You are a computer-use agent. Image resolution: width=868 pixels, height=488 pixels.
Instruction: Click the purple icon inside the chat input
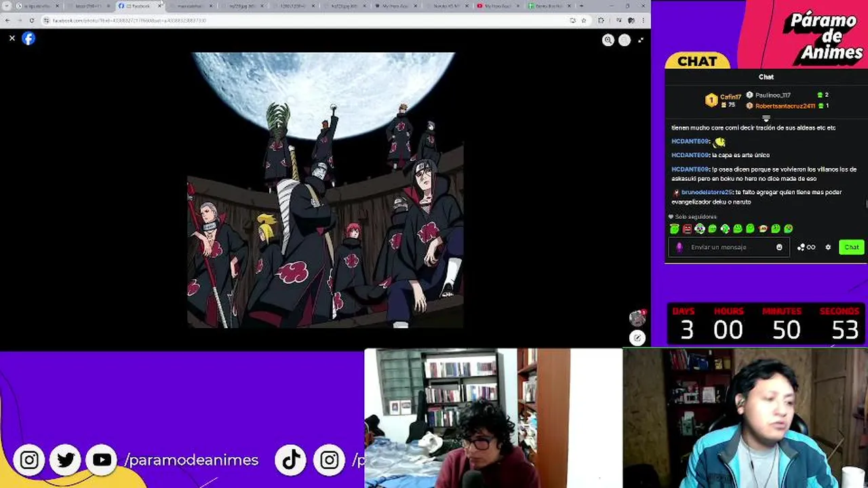[679, 247]
